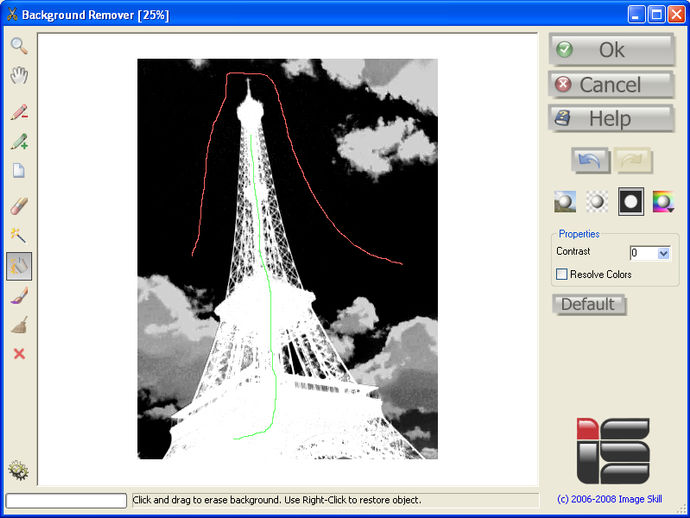Select the red background marker pencil
Viewport: 690px width, 518px height.
19,112
